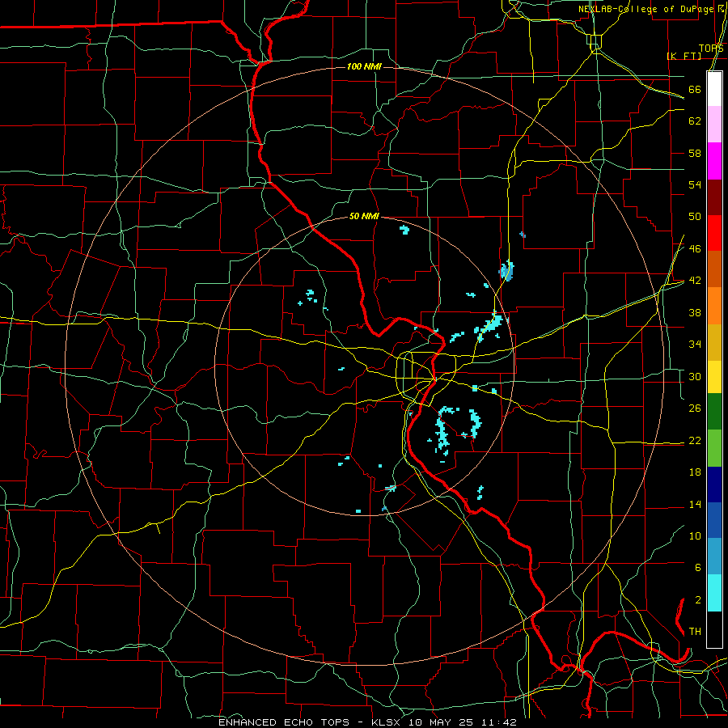Click the 'TOPS' legend title
Image resolution: width=728 pixels, height=728 pixels.
tap(711, 49)
